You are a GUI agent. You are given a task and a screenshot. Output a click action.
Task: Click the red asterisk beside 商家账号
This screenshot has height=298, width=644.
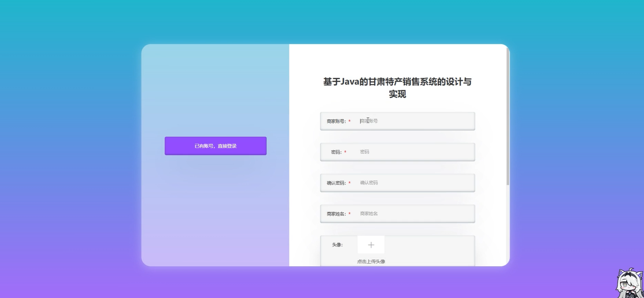pyautogui.click(x=350, y=121)
